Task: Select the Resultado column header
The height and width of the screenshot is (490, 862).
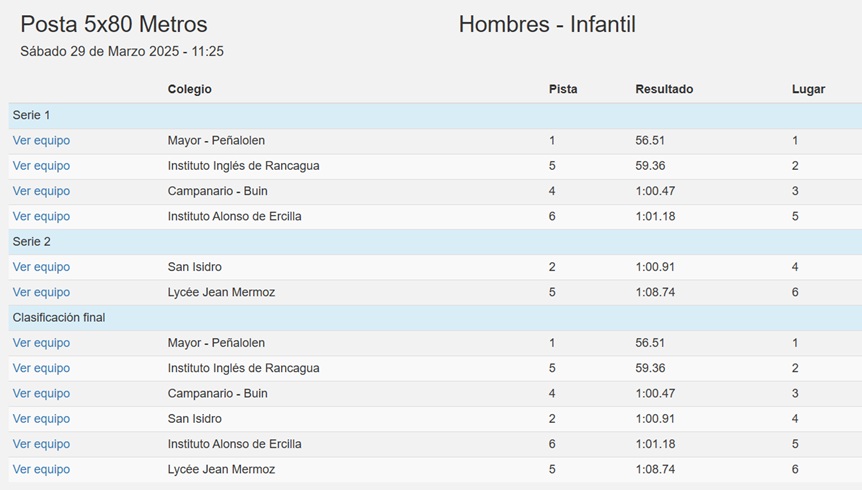Action: tap(664, 89)
